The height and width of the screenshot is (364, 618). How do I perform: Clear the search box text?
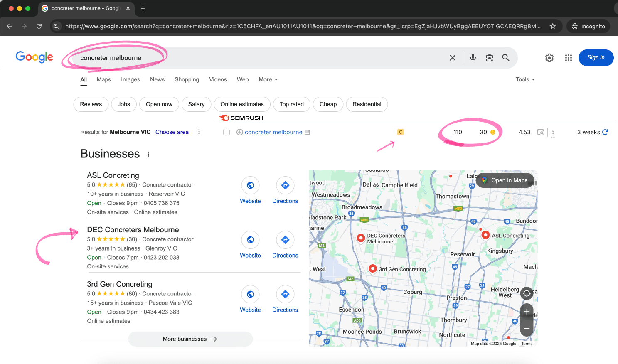point(453,58)
